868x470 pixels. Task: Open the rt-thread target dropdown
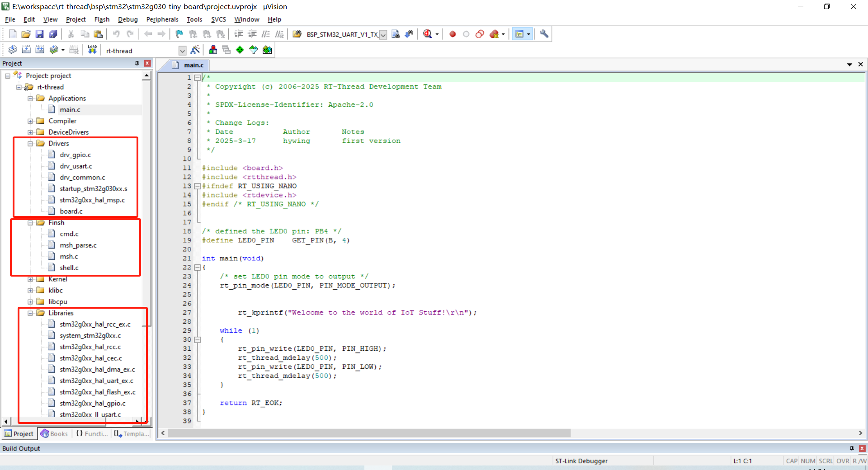pos(182,51)
